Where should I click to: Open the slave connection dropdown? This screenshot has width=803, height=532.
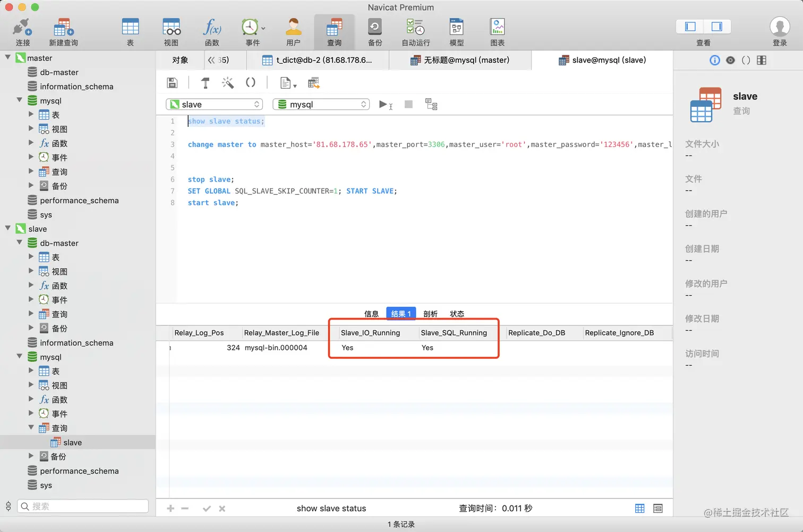[x=215, y=105]
